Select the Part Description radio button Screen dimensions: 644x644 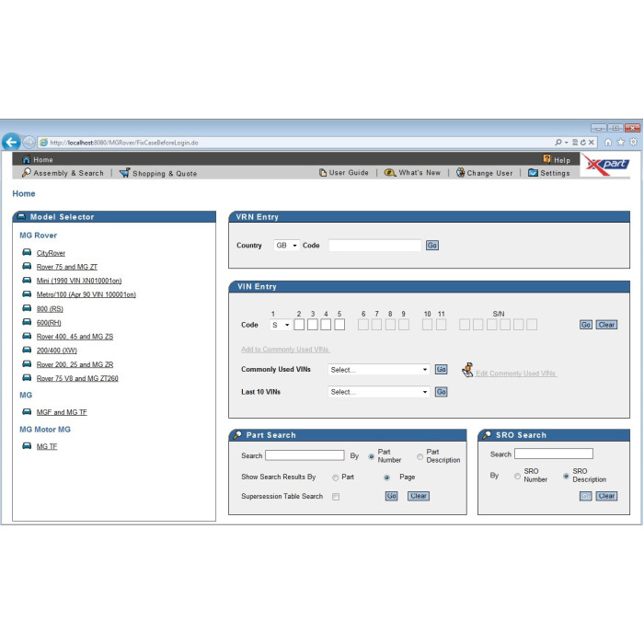[x=420, y=455]
